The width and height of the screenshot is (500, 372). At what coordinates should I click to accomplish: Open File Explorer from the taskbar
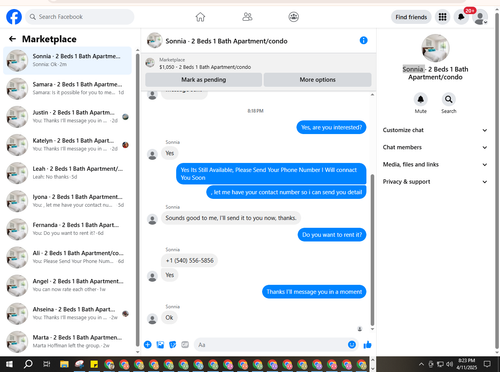[64, 364]
